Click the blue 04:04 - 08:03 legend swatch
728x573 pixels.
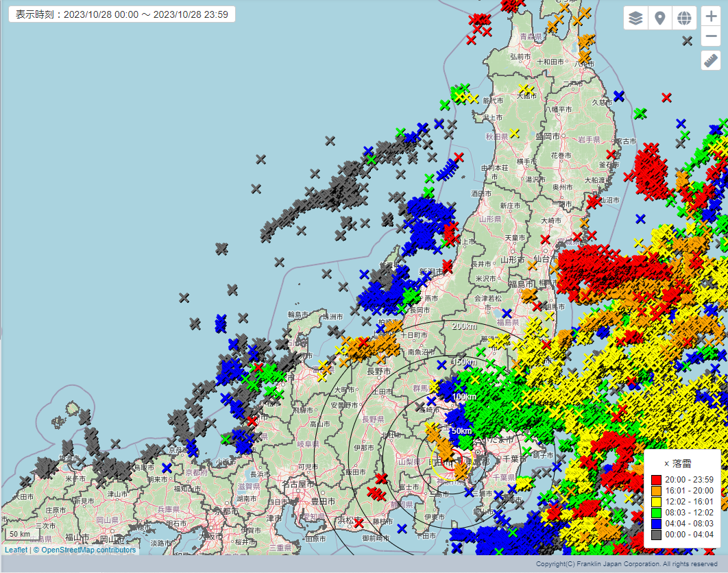pyautogui.click(x=657, y=524)
